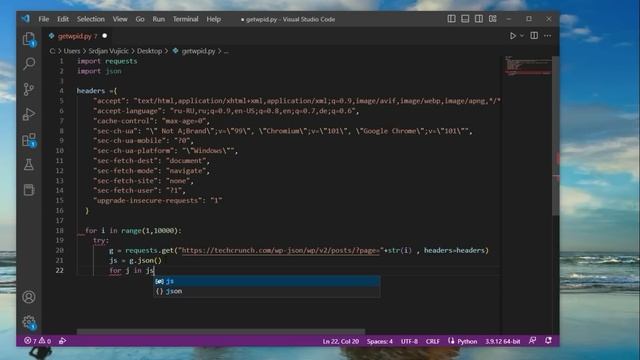
Task: Click the debug status bar icon
Action: 62,341
